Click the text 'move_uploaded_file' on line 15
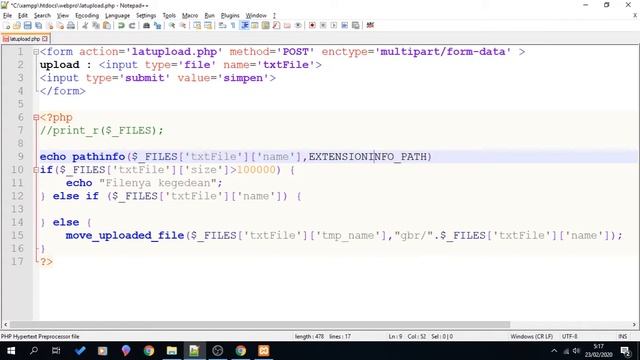640x360 pixels. click(x=125, y=236)
